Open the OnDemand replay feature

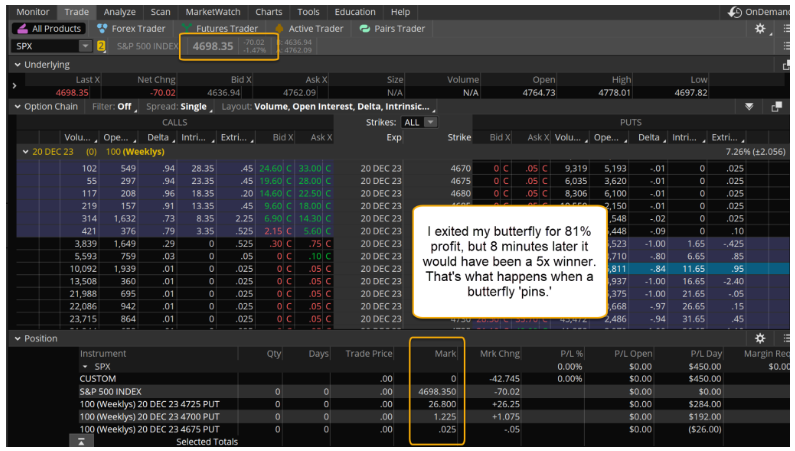click(x=754, y=12)
